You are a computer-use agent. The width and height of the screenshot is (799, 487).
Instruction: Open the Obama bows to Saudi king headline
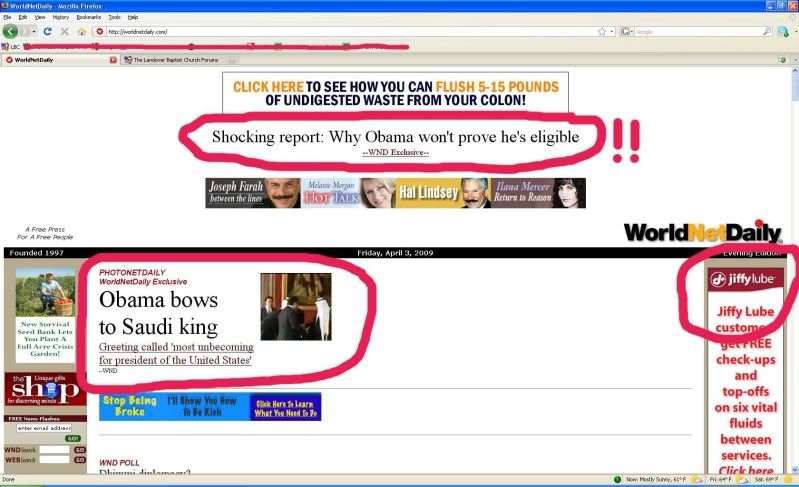158,313
